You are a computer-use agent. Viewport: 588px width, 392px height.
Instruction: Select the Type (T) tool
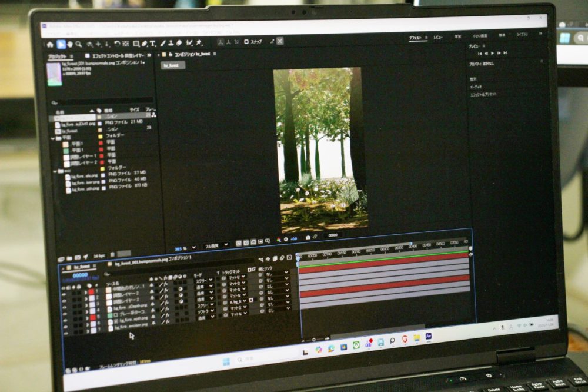[153, 44]
